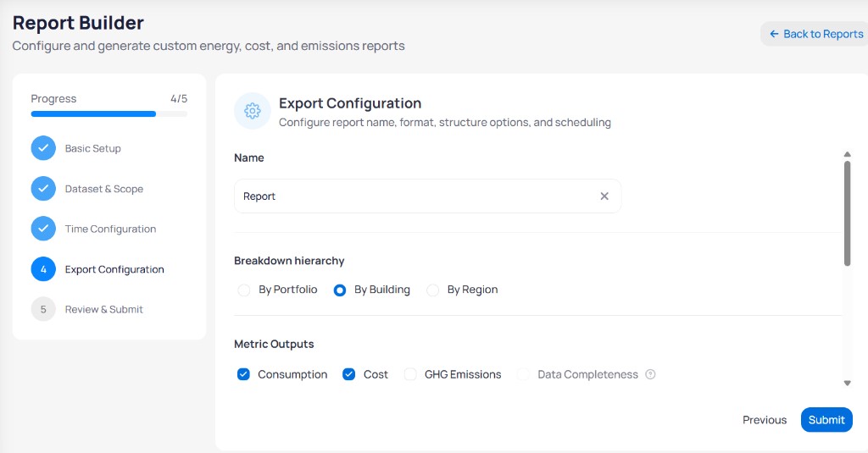This screenshot has width=868, height=453.
Task: Open Review & Submit step
Action: 104,310
